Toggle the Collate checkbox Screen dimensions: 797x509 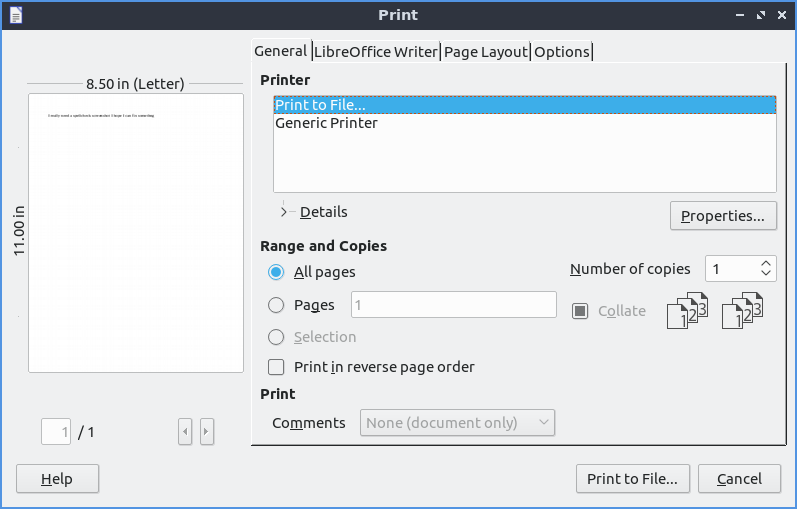(579, 311)
